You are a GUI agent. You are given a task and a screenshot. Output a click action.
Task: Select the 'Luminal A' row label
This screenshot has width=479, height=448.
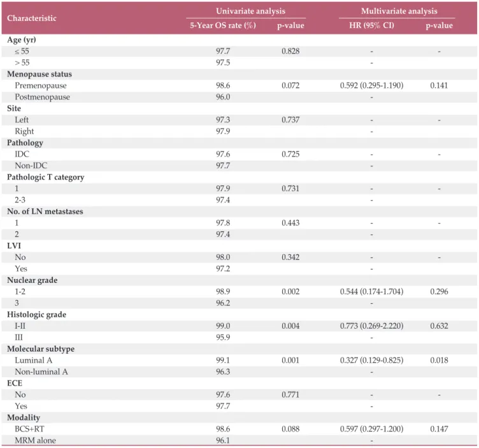(x=34, y=360)
